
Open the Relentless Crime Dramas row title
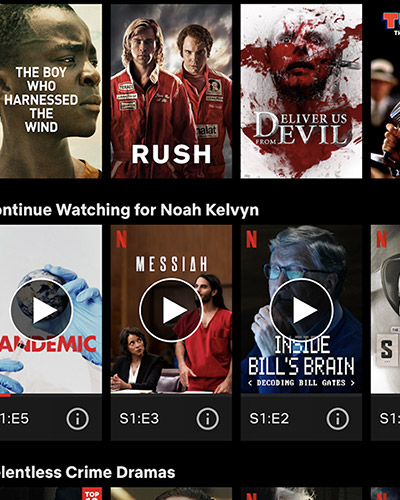(x=87, y=472)
